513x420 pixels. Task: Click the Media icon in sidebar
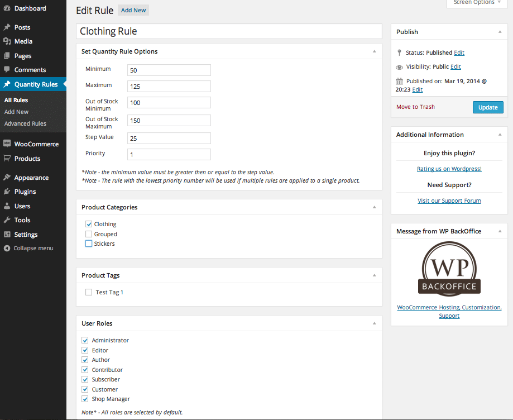(7, 41)
